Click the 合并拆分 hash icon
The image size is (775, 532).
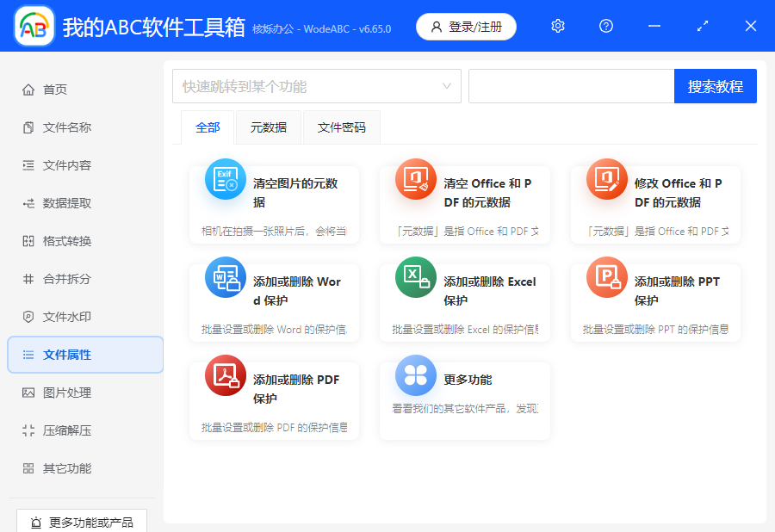(28, 279)
